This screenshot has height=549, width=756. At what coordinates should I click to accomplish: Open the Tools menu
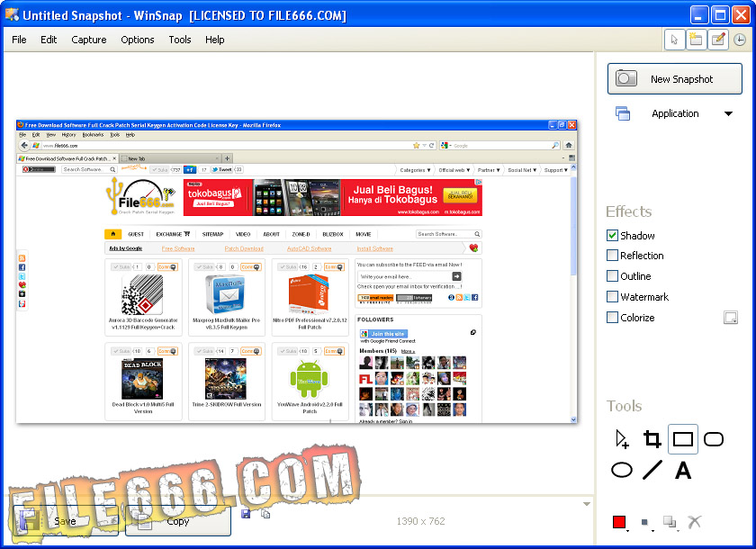point(180,40)
